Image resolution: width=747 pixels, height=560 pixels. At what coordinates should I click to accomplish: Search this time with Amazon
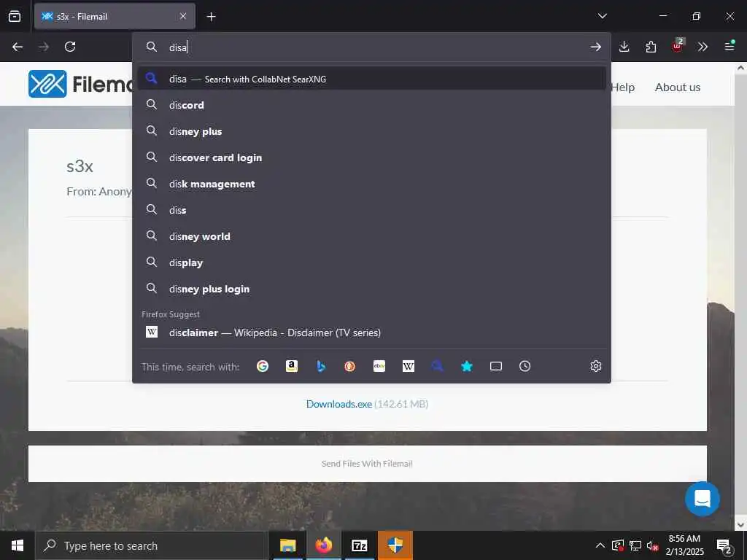click(x=292, y=366)
